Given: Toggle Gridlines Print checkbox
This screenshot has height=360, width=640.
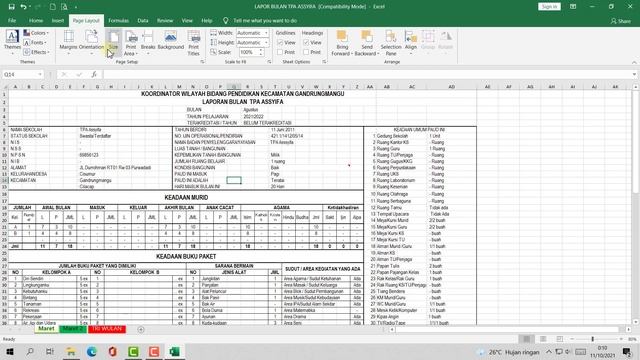Looking at the screenshot, I should [x=280, y=52].
